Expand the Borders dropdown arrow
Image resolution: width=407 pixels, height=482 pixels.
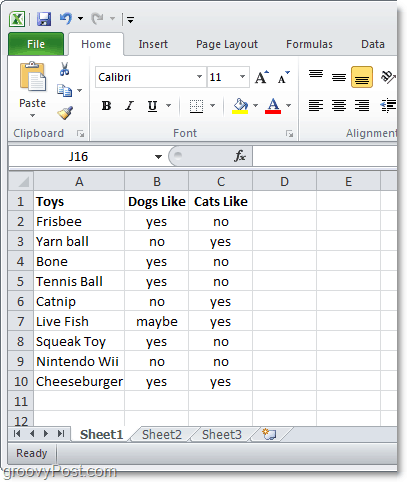click(212, 106)
